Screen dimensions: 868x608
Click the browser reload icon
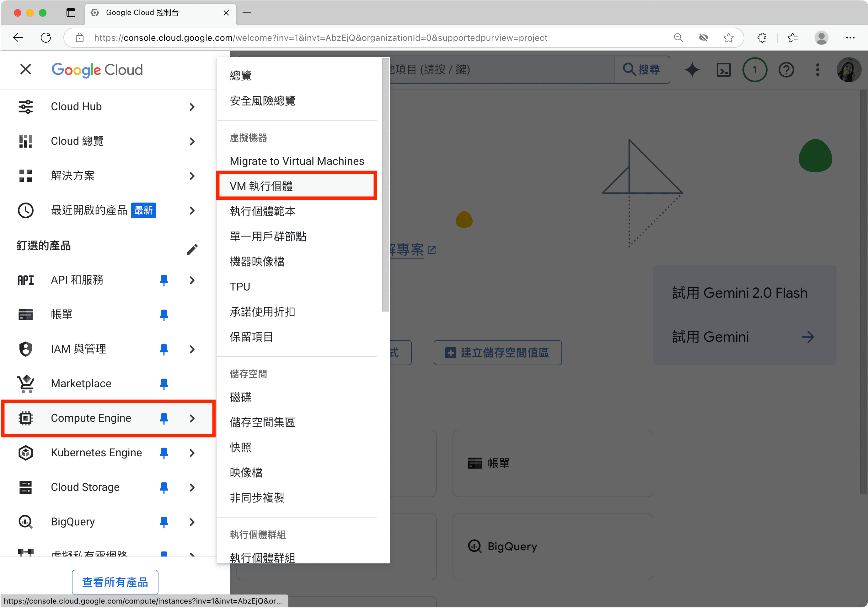tap(46, 37)
